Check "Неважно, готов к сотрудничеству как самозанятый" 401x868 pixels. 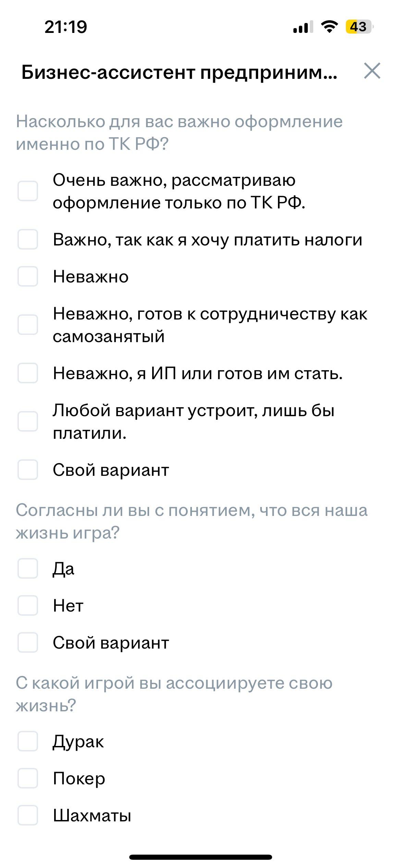pos(28,325)
